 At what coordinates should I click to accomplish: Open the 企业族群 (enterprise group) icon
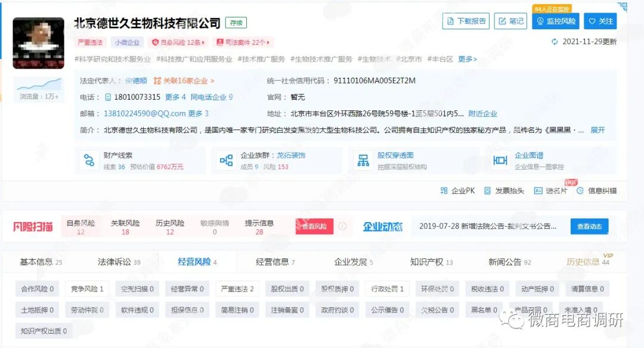pos(226,161)
